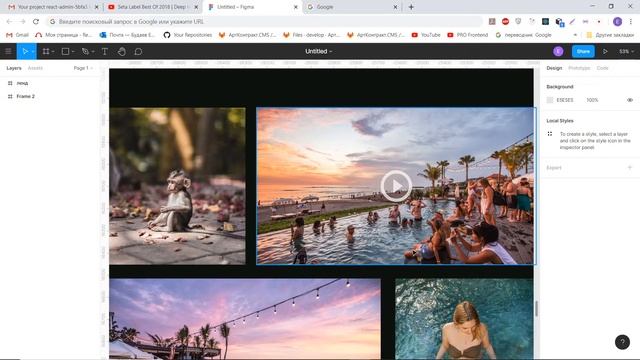Viewport: 640px width, 360px height.
Task: Switch to the Google browser tab
Action: (x=353, y=7)
